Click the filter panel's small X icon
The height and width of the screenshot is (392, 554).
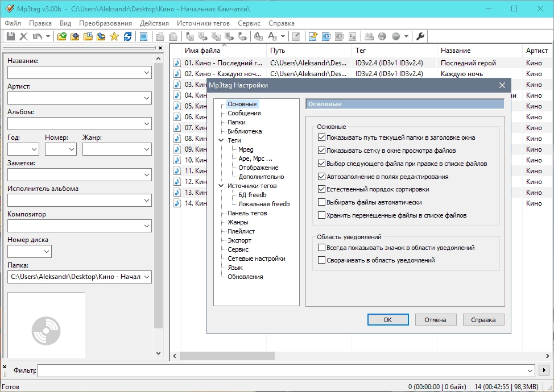(x=5, y=367)
